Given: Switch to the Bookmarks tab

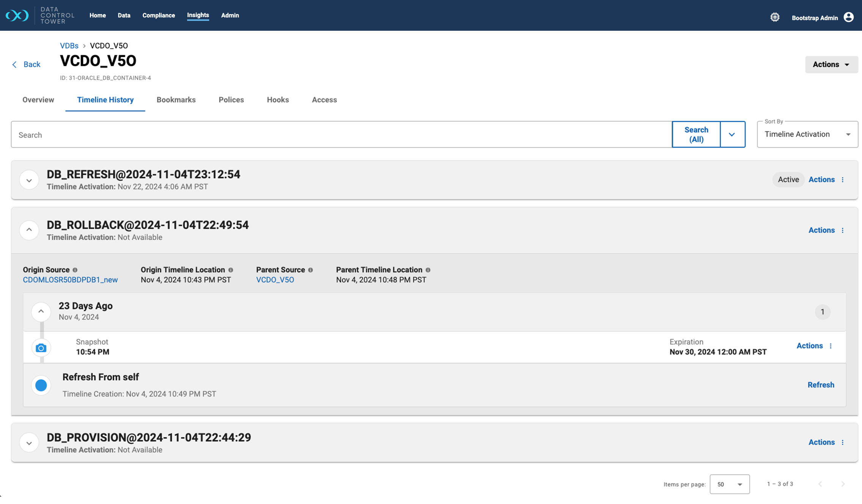Looking at the screenshot, I should (x=176, y=99).
